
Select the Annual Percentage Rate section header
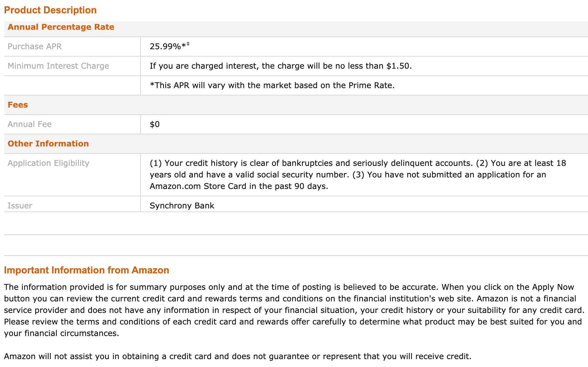coord(61,27)
